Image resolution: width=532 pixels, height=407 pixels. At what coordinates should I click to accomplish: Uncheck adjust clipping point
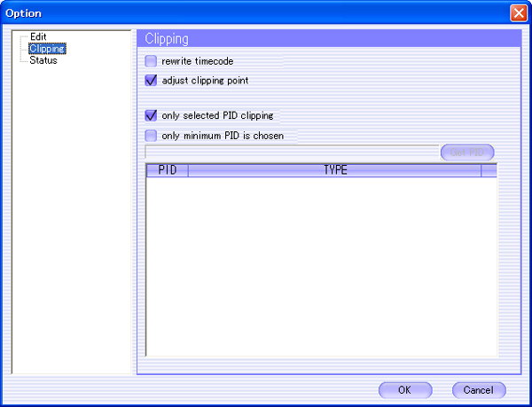[151, 80]
